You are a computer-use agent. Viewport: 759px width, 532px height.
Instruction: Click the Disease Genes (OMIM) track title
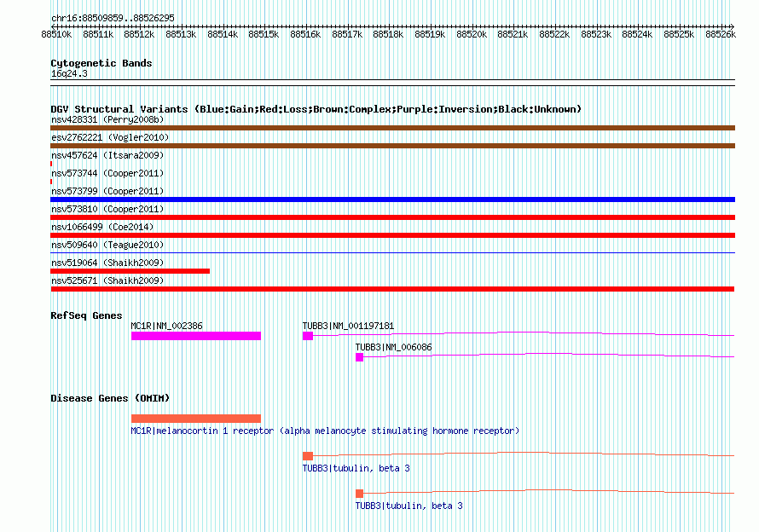click(110, 398)
